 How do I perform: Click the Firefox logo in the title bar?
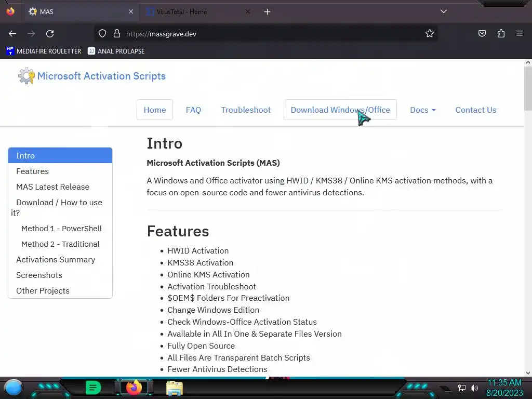point(10,11)
